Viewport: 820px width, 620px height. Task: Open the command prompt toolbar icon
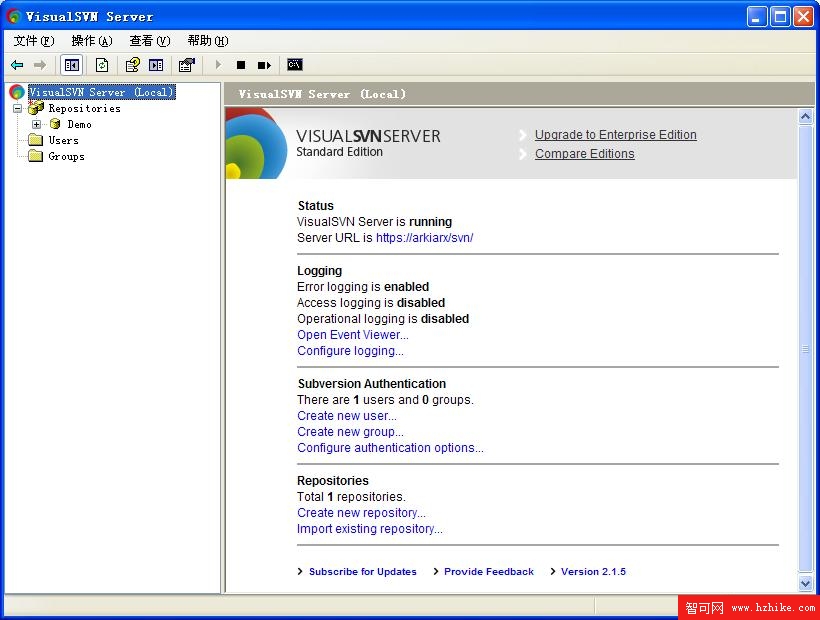pos(295,64)
